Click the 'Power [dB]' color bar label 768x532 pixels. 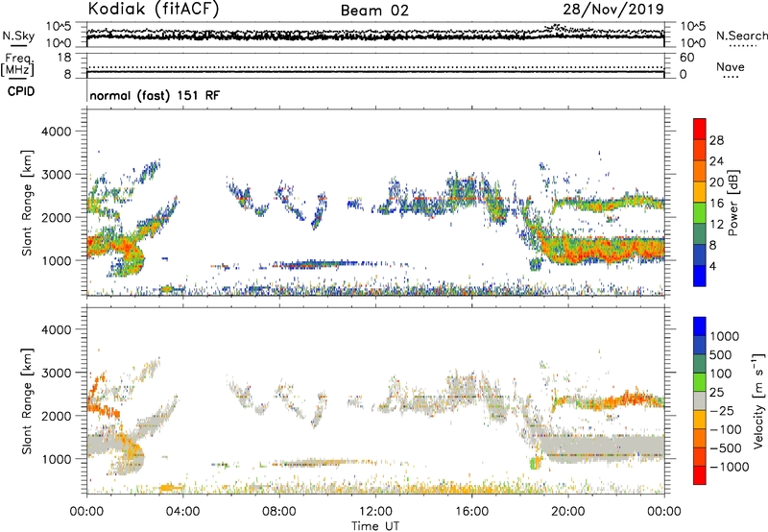[x=733, y=203]
